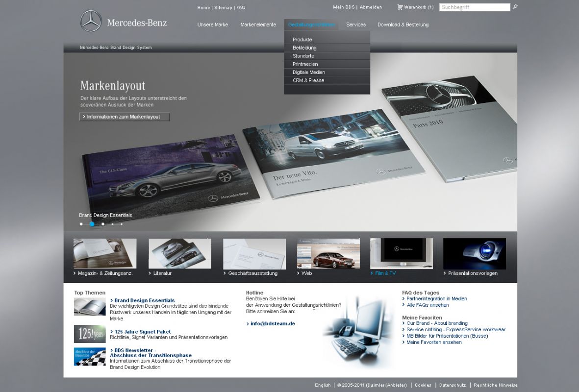Jump to the last slideshow dot

[x=122, y=224]
